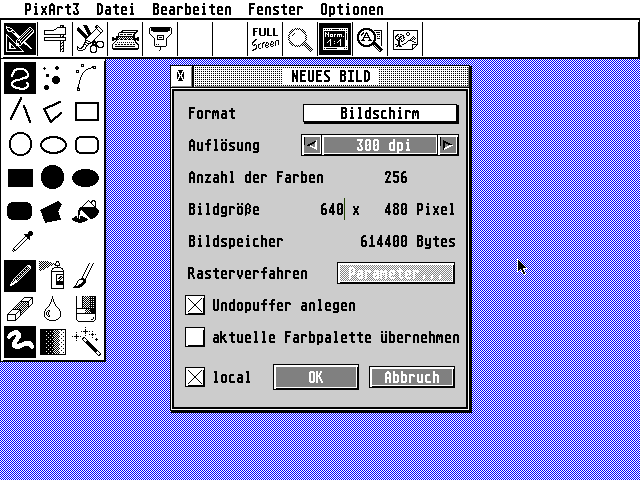Choose the eraser tool
640x480 pixels.
[x=20, y=308]
